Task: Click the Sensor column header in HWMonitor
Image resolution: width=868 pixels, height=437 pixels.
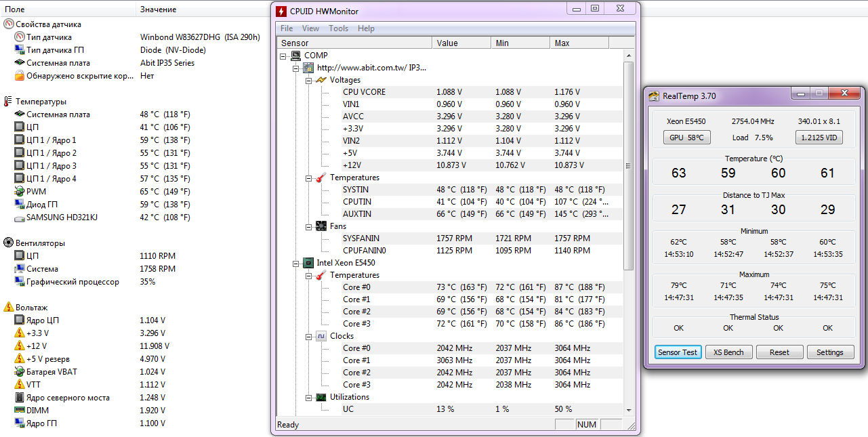Action: pyautogui.click(x=354, y=43)
